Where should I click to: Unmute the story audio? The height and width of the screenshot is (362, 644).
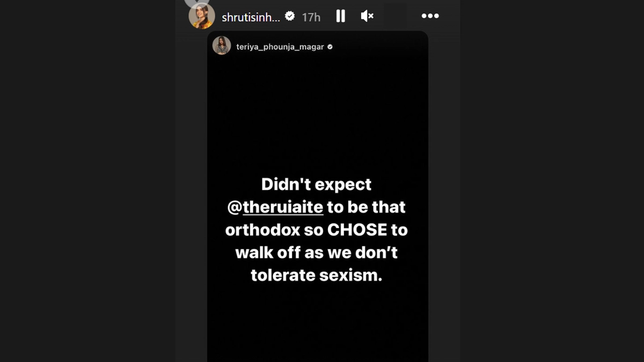(367, 16)
